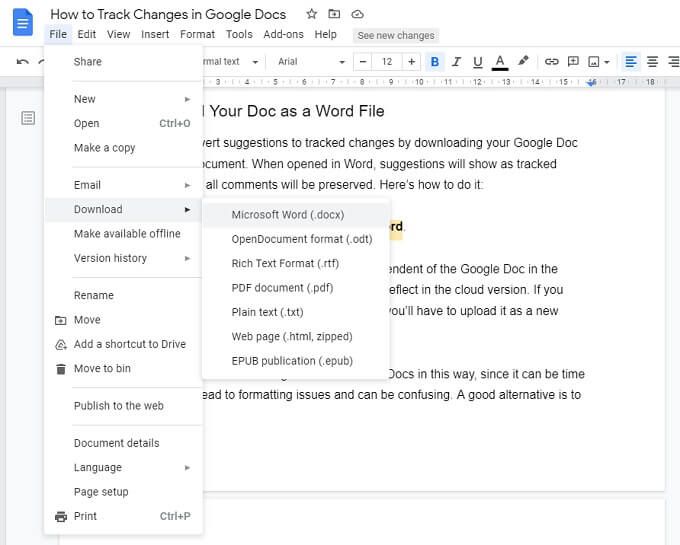Click the font size 12 field
Viewport: 680px width, 545px height.
[387, 62]
